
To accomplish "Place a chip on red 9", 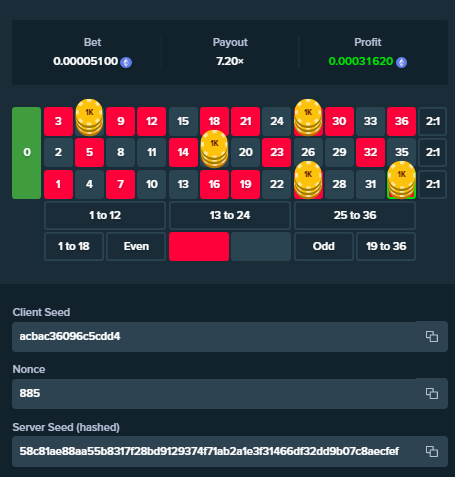I will (120, 121).
